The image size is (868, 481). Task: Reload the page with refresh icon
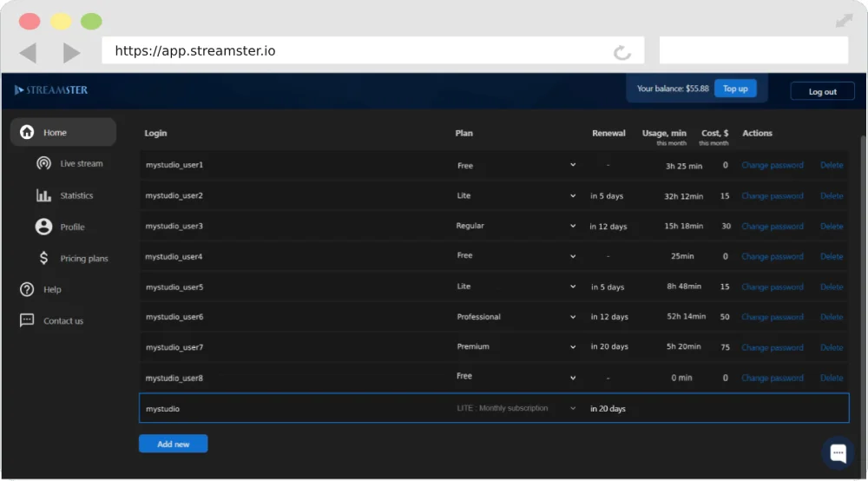coord(622,52)
